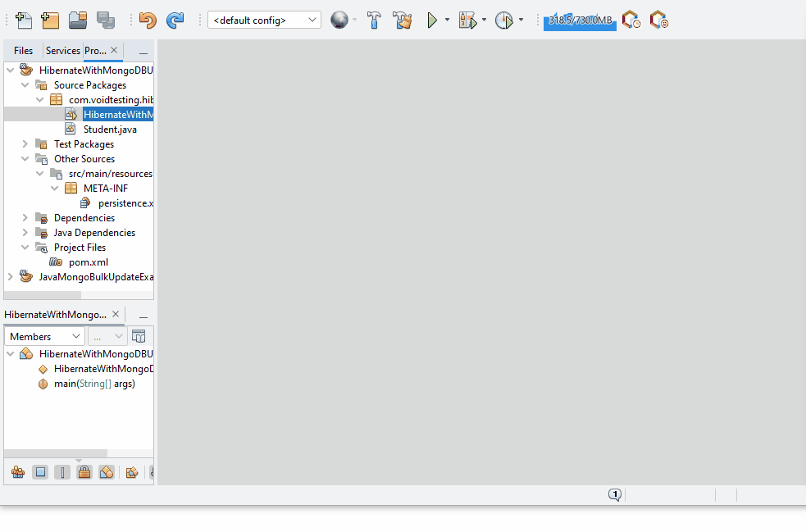Click the constructor diamond icon in Navigator
The image size is (806, 532).
tap(43, 369)
